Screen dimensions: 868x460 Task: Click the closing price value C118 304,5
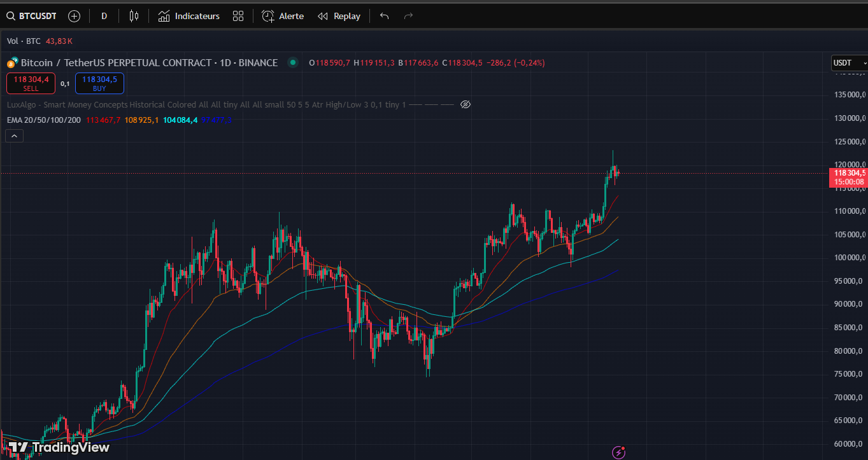pos(462,62)
